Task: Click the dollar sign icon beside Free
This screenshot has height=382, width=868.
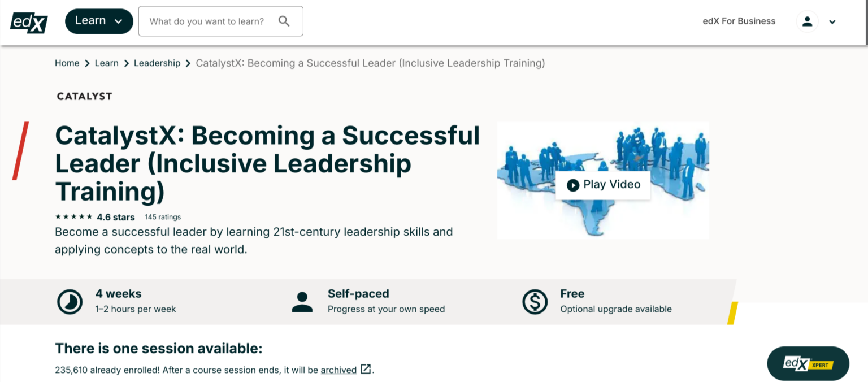Action: [x=535, y=301]
